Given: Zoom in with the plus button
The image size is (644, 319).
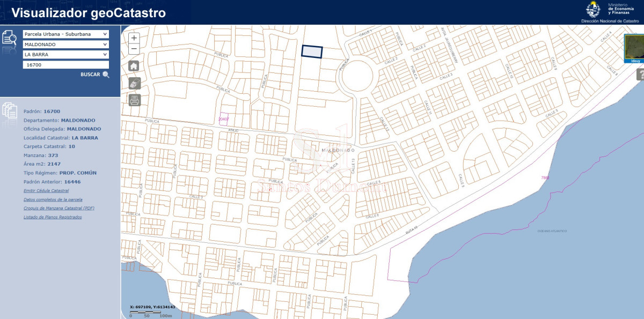Looking at the screenshot, I should click(x=134, y=38).
